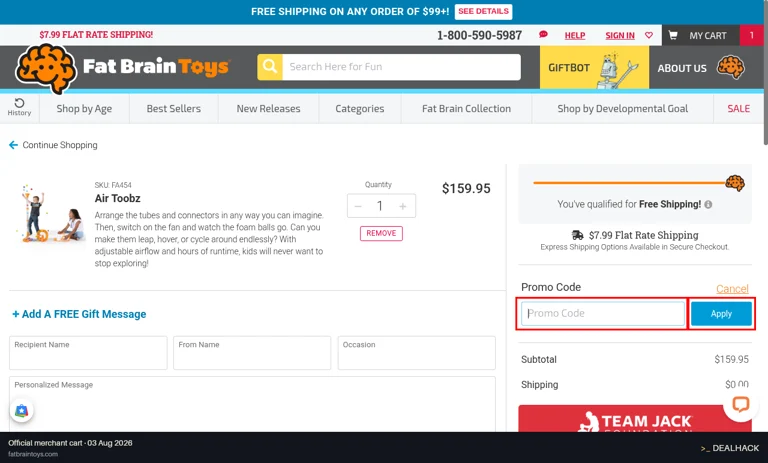Focus the Search Here for Fun field
This screenshot has width=768, height=463.
point(401,67)
